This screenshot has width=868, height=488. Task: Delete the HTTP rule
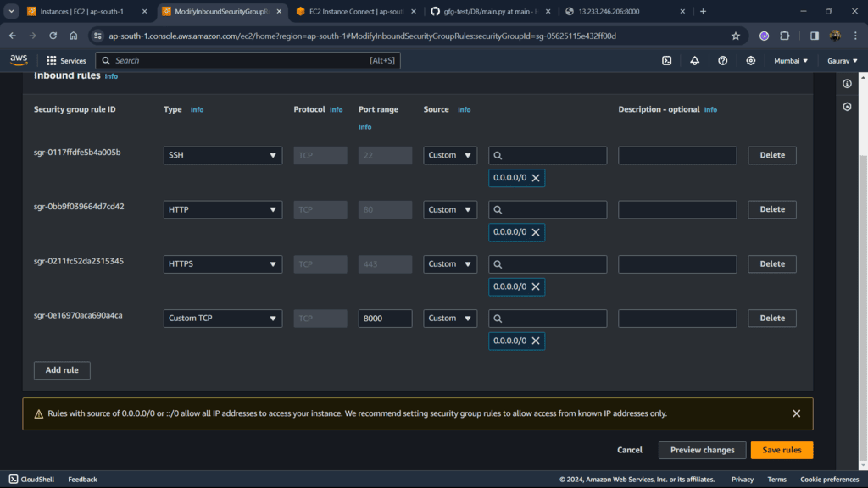tap(771, 210)
